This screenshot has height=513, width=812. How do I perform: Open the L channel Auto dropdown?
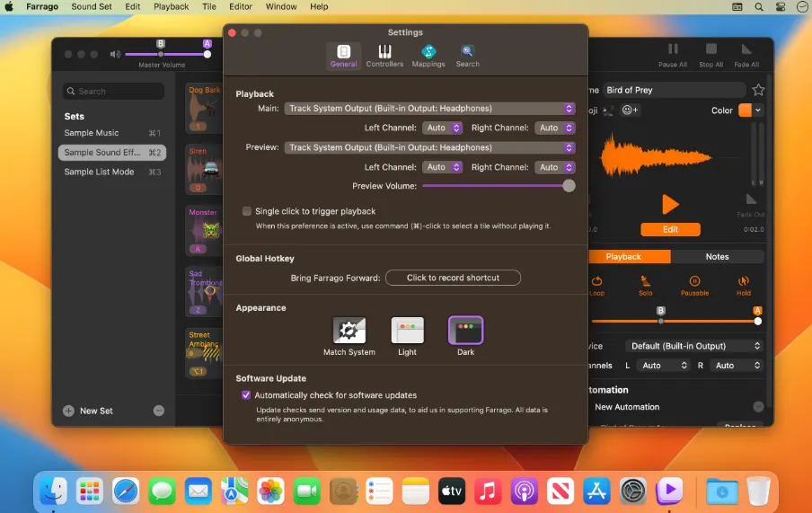click(x=663, y=366)
